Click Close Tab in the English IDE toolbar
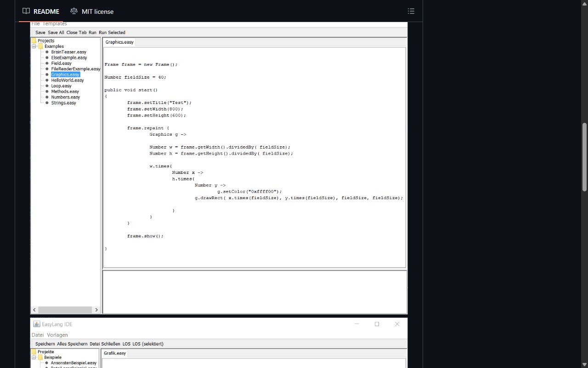Image resolution: width=588 pixels, height=368 pixels. pos(76,33)
